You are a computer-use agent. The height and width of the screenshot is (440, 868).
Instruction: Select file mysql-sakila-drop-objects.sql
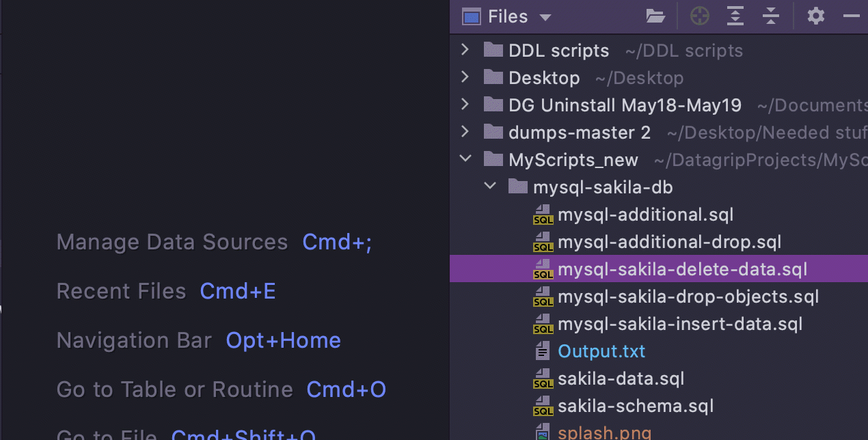click(x=659, y=296)
